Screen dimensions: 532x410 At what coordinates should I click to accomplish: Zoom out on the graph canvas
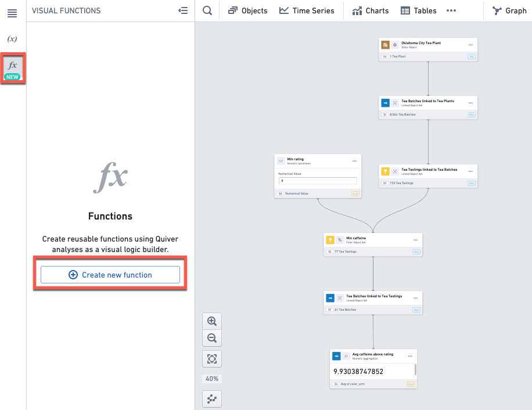pyautogui.click(x=212, y=338)
